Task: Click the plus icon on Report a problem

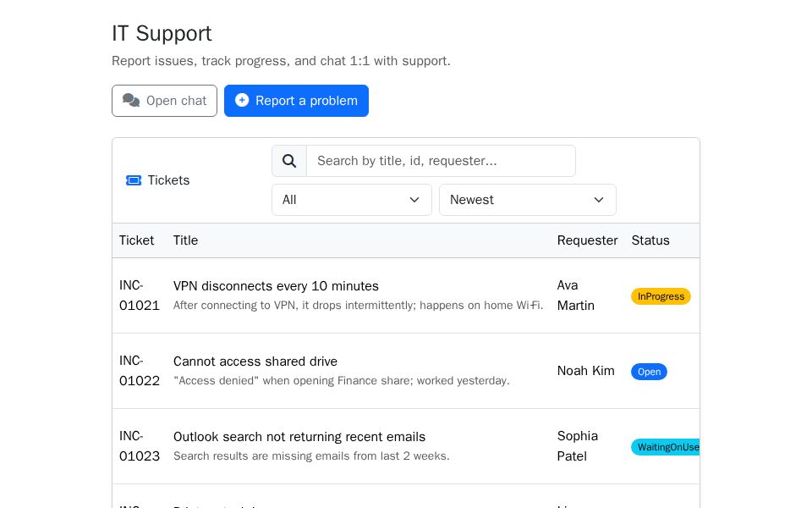Action: click(242, 100)
